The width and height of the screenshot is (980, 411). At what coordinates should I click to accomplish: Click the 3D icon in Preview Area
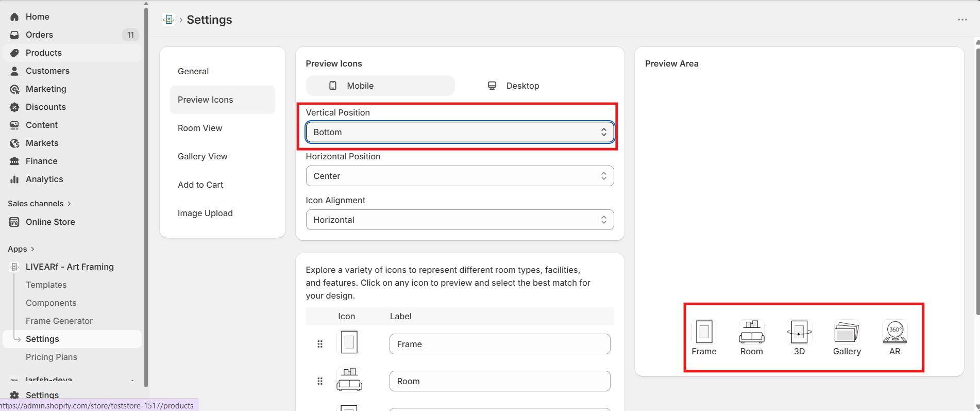[x=799, y=332]
